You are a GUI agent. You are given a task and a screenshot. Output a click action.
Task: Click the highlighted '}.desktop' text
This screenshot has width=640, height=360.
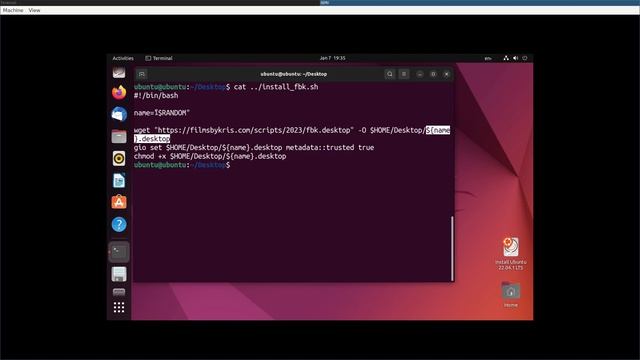(152, 139)
